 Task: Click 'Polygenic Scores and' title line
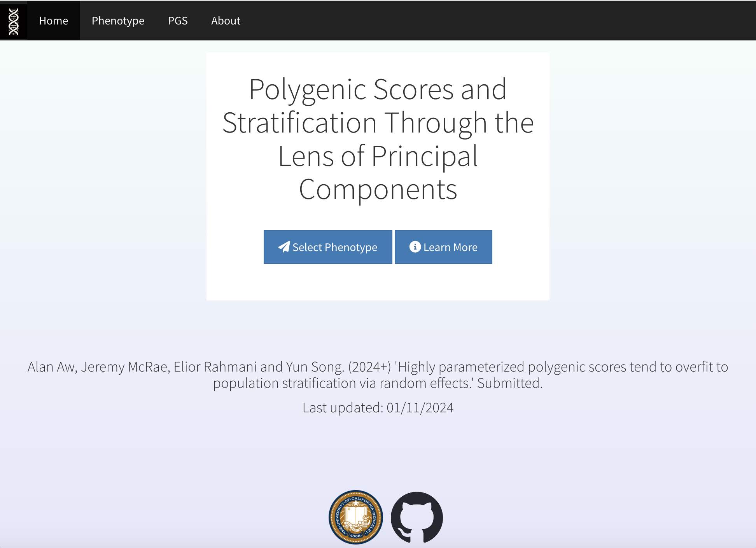(x=378, y=89)
